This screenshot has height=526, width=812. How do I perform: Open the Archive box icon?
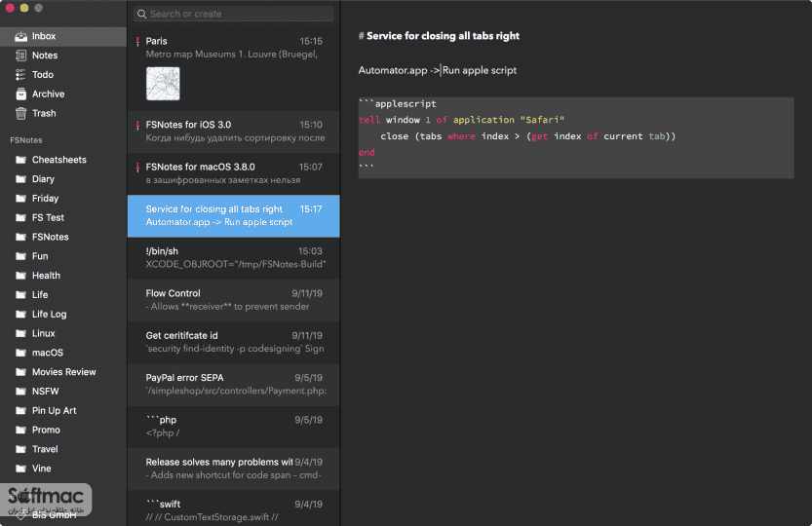pyautogui.click(x=20, y=94)
